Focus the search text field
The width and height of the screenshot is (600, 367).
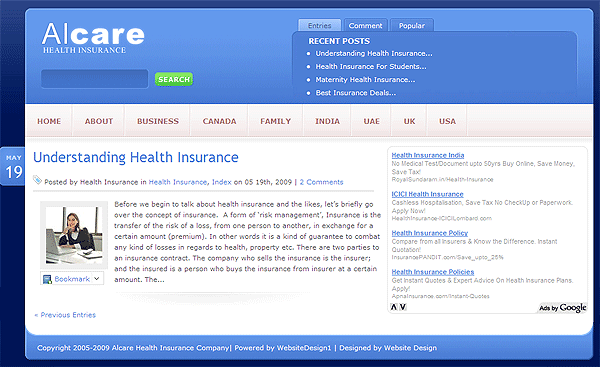(95, 79)
